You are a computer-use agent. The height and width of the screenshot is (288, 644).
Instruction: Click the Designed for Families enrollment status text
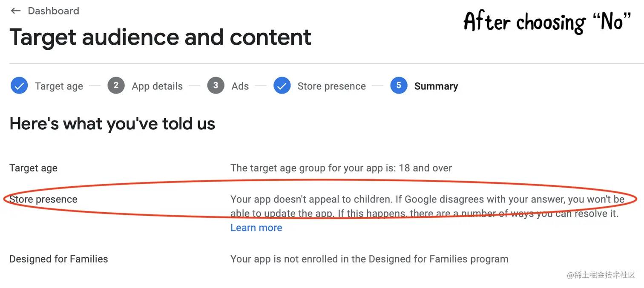pyautogui.click(x=369, y=259)
